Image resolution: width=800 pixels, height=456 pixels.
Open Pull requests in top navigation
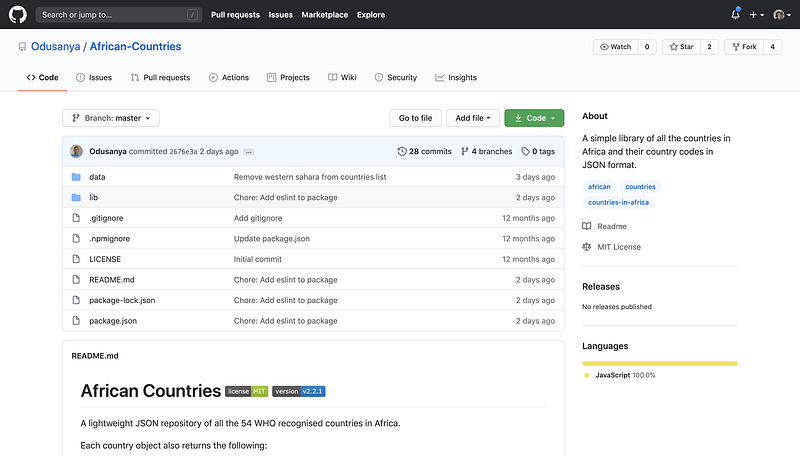tap(235, 15)
